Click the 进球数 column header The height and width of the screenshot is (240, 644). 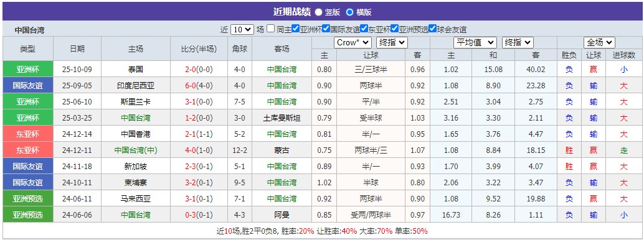pyautogui.click(x=624, y=55)
